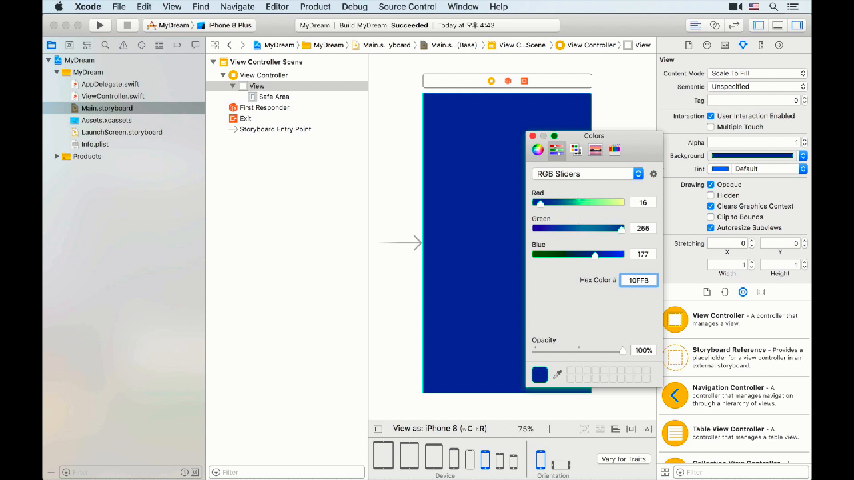Select LaunchScreen.storyboard file
This screenshot has width=854, height=480.
(121, 132)
